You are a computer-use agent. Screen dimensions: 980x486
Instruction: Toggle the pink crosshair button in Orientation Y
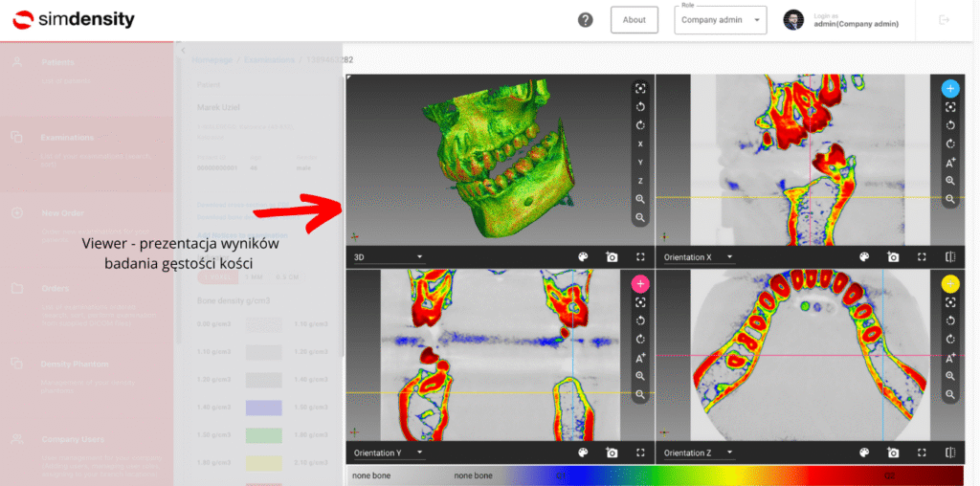click(x=640, y=283)
